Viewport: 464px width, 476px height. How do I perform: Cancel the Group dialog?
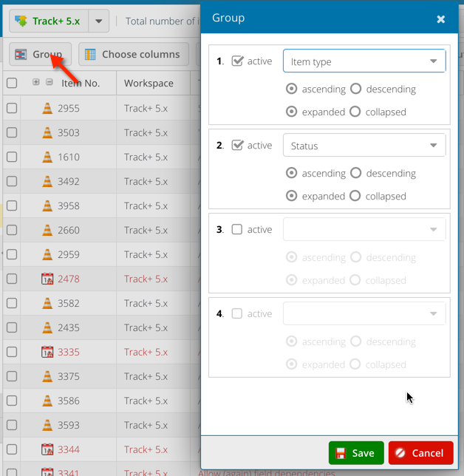420,453
